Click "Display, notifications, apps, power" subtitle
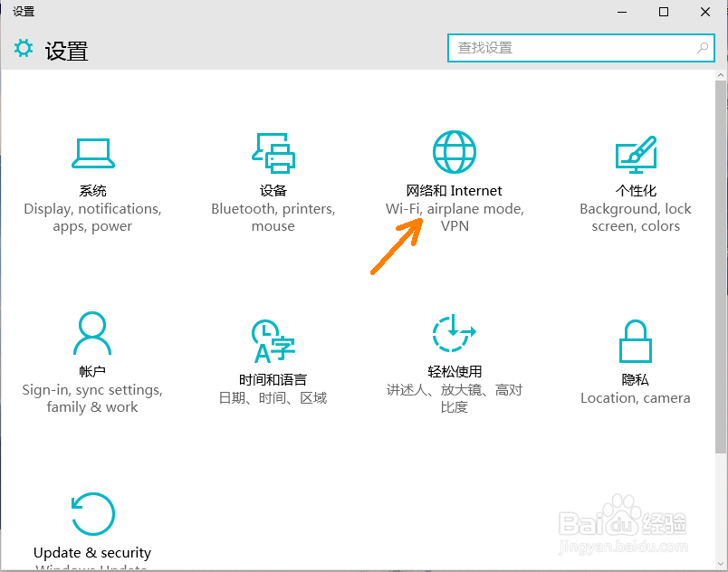 point(91,217)
